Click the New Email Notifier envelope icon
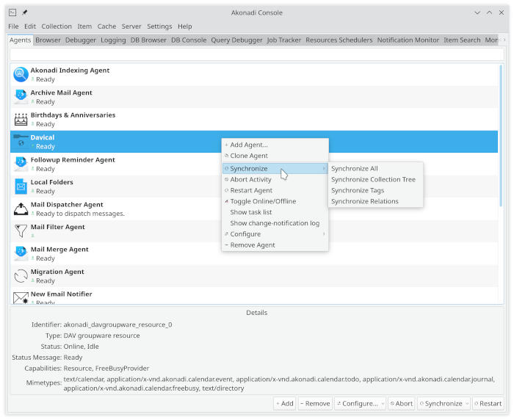Screen dimensions: 514x420 [x=21, y=297]
